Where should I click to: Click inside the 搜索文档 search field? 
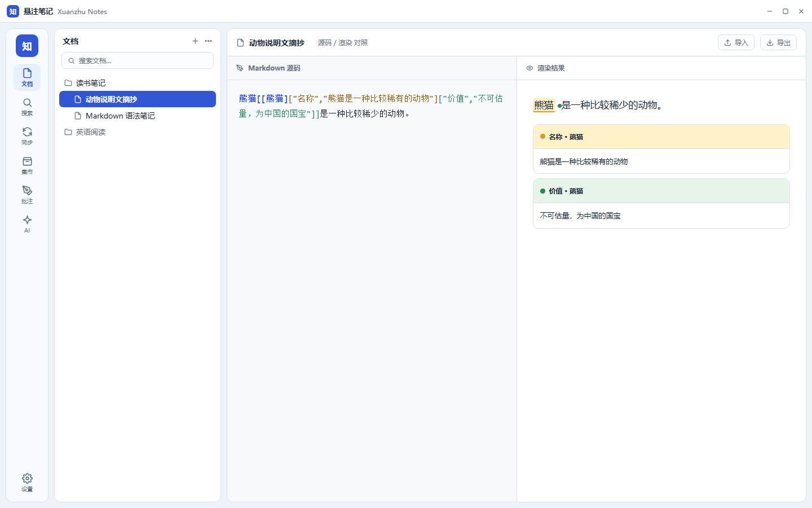(138, 60)
